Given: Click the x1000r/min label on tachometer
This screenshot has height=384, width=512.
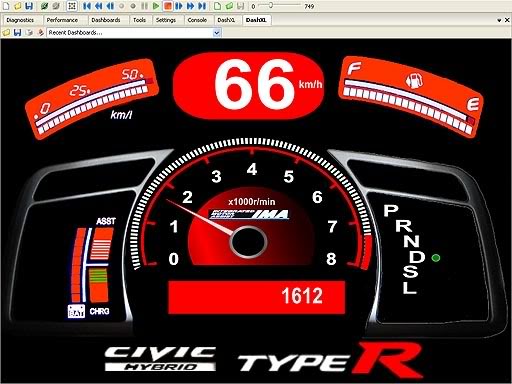Looking at the screenshot, I should (x=252, y=201).
